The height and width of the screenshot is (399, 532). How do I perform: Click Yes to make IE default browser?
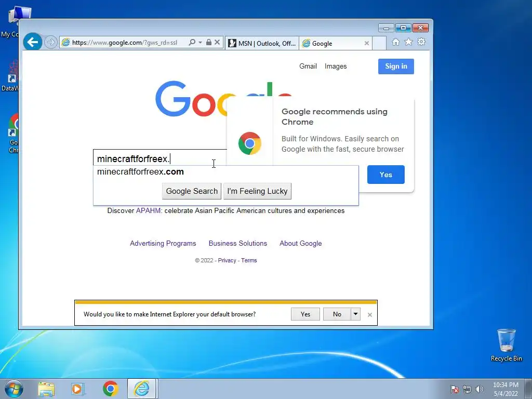point(305,314)
